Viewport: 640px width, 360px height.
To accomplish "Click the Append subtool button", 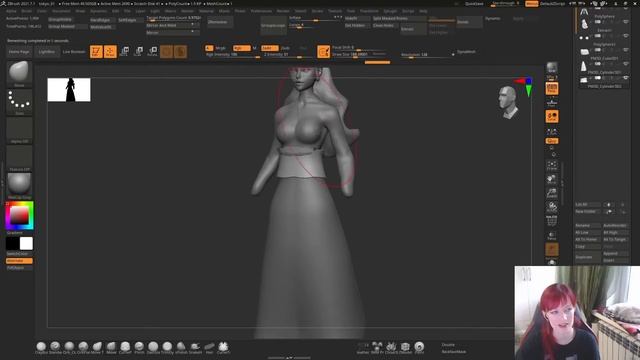I will [615, 253].
